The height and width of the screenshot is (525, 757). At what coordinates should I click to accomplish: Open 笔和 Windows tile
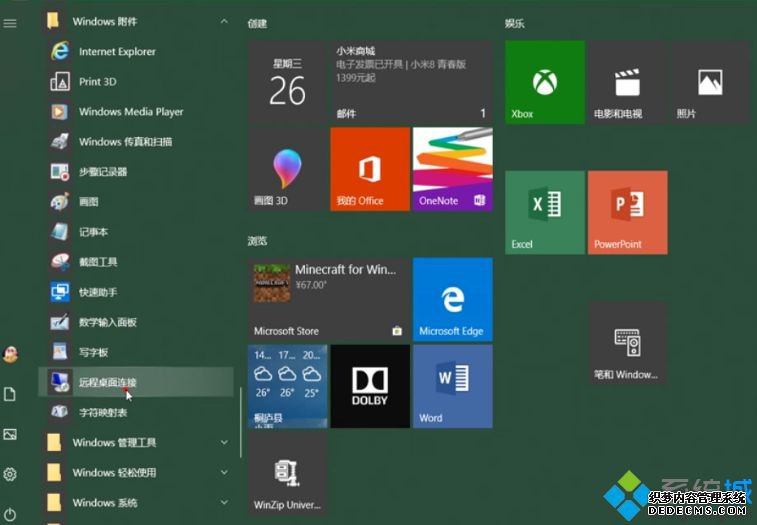click(628, 343)
